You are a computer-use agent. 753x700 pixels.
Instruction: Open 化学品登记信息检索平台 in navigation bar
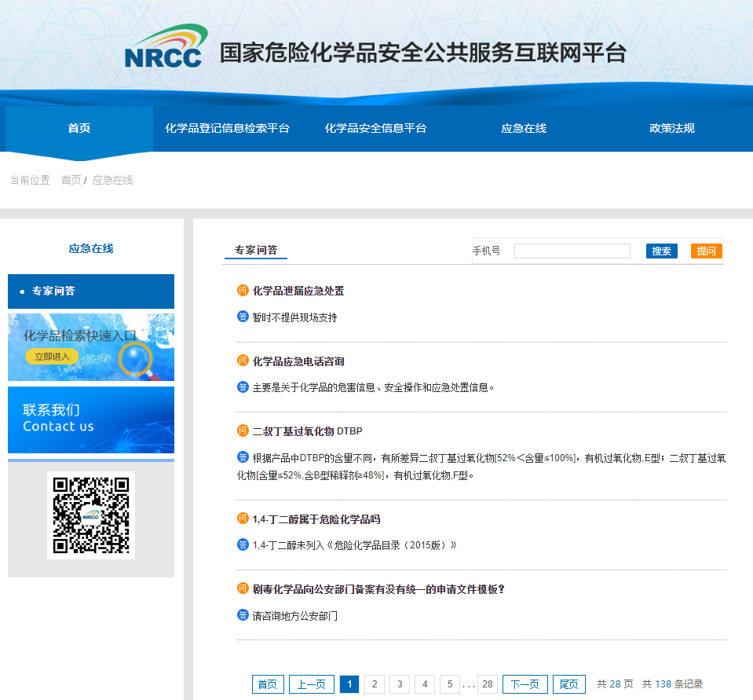[x=227, y=129]
